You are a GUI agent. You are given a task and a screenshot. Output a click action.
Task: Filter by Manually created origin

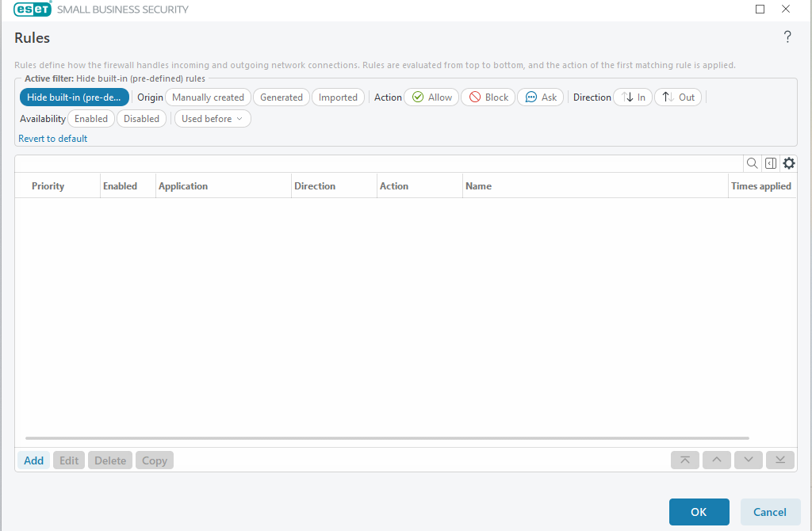pyautogui.click(x=208, y=97)
